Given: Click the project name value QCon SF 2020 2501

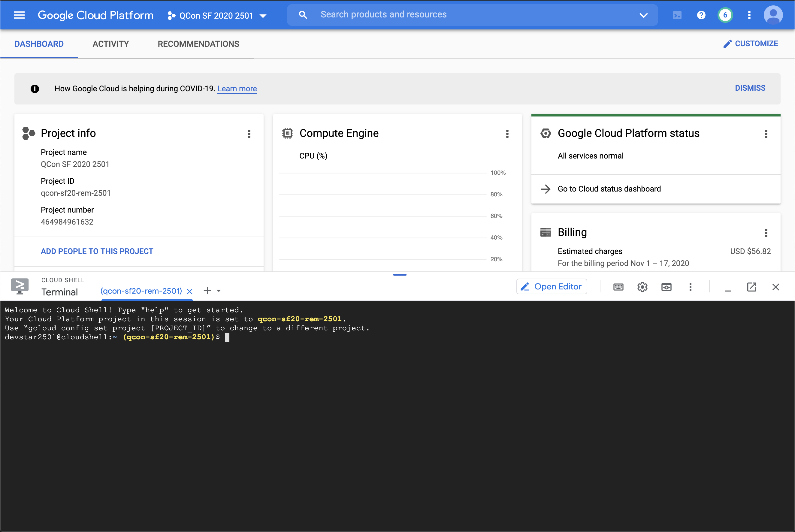Looking at the screenshot, I should click(x=75, y=164).
